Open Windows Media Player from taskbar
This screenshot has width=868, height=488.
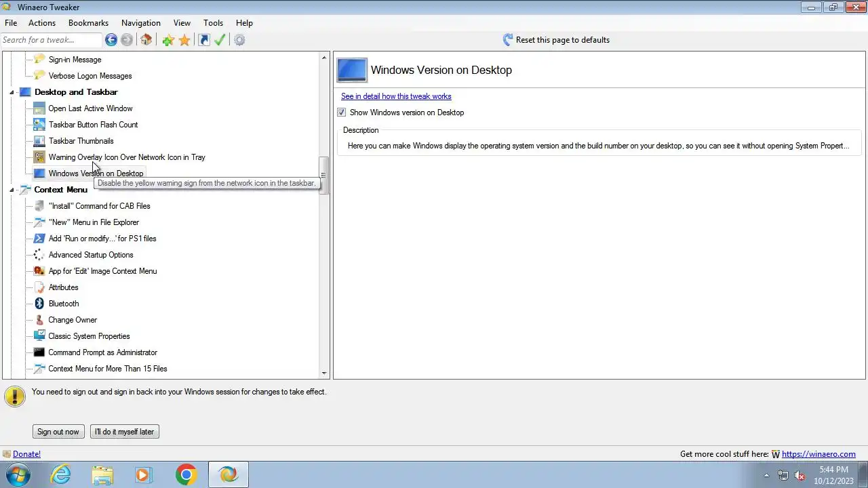144,474
